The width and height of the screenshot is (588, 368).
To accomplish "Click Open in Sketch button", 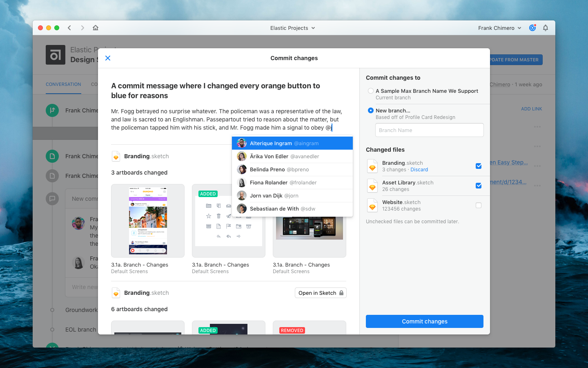I will pyautogui.click(x=321, y=293).
